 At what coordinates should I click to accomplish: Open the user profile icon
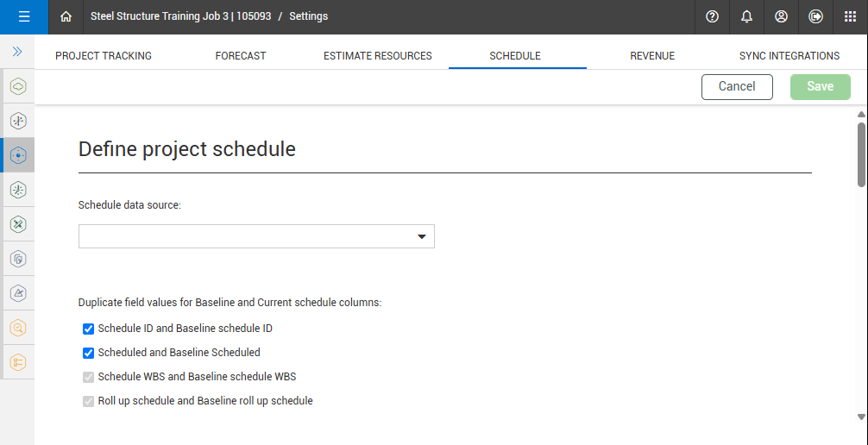pyautogui.click(x=781, y=16)
